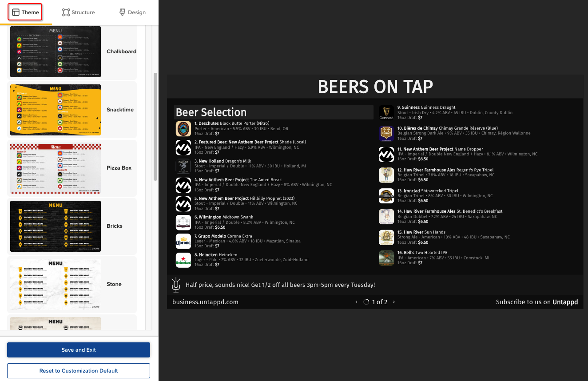Click business.untappd.com footer text

[205, 302]
